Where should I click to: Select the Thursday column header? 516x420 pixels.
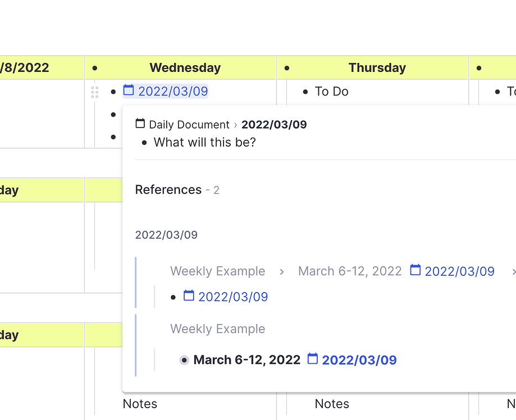[x=377, y=67]
